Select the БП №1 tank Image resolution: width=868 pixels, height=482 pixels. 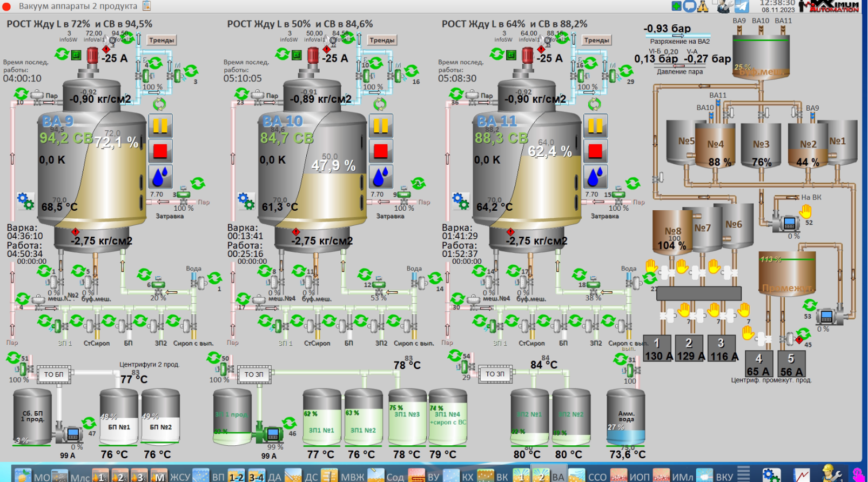click(119, 417)
